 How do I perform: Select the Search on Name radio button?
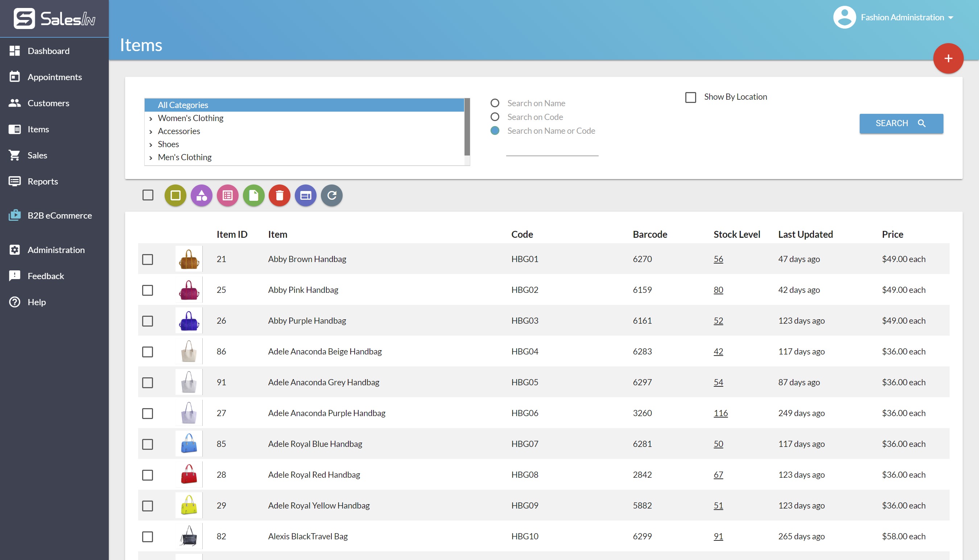(x=495, y=103)
